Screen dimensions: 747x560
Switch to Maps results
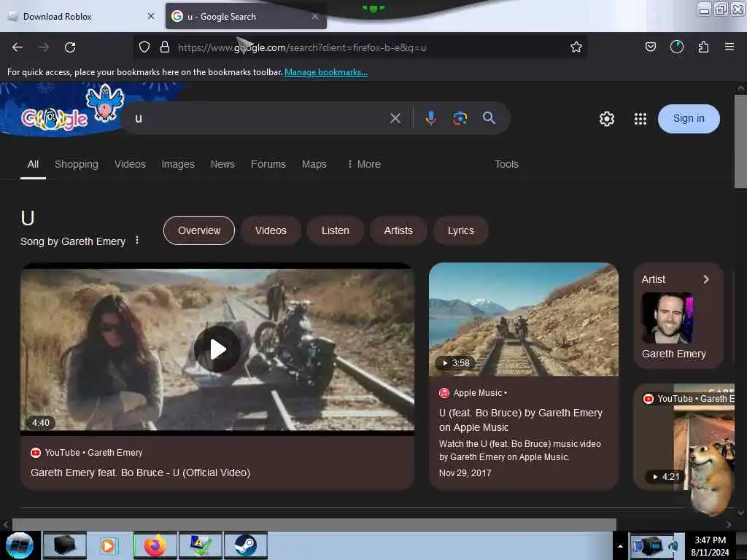[x=314, y=164]
